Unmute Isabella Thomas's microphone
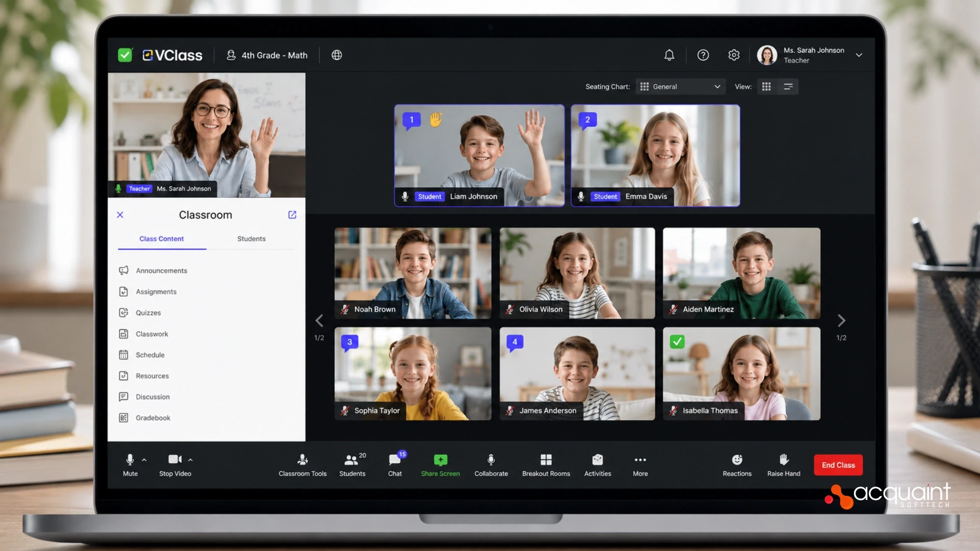Viewport: 980px width, 551px height. click(673, 410)
